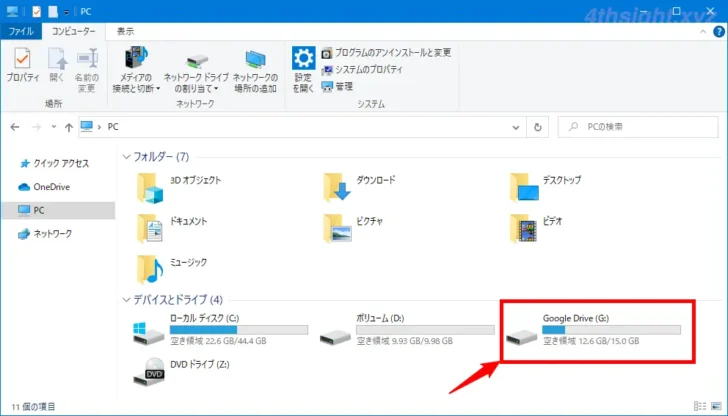
Task: Minimize the ribbon with the chevron
Action: pyautogui.click(x=703, y=32)
